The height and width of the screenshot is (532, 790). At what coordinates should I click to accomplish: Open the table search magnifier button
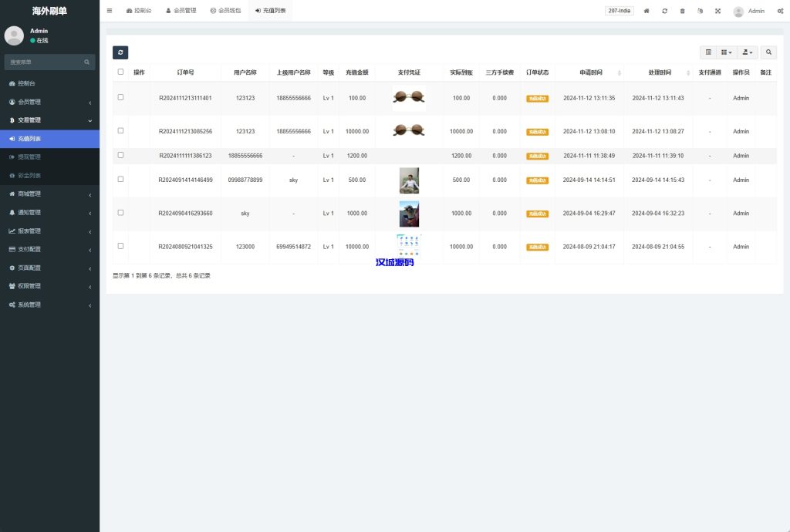(x=768, y=52)
